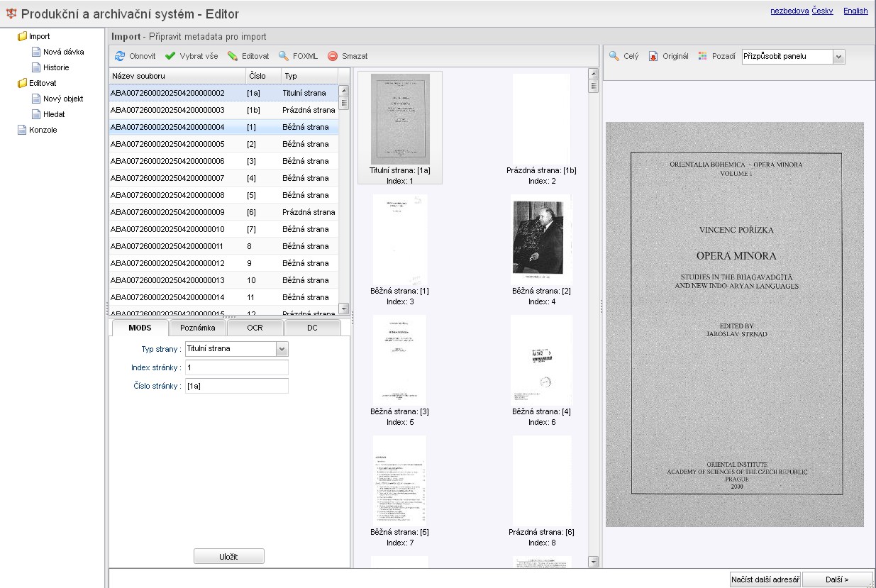Select row ABA007260002025042000000009

pos(223,212)
